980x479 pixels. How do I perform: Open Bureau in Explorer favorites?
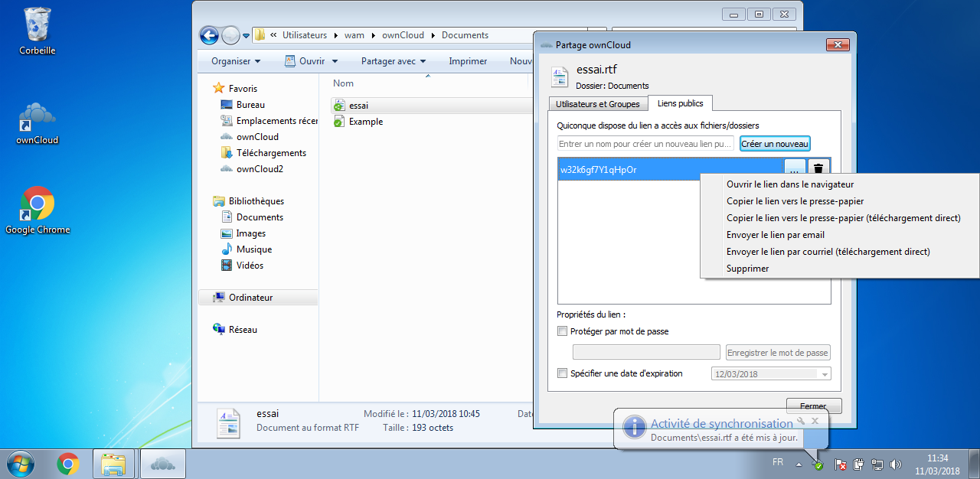(250, 105)
